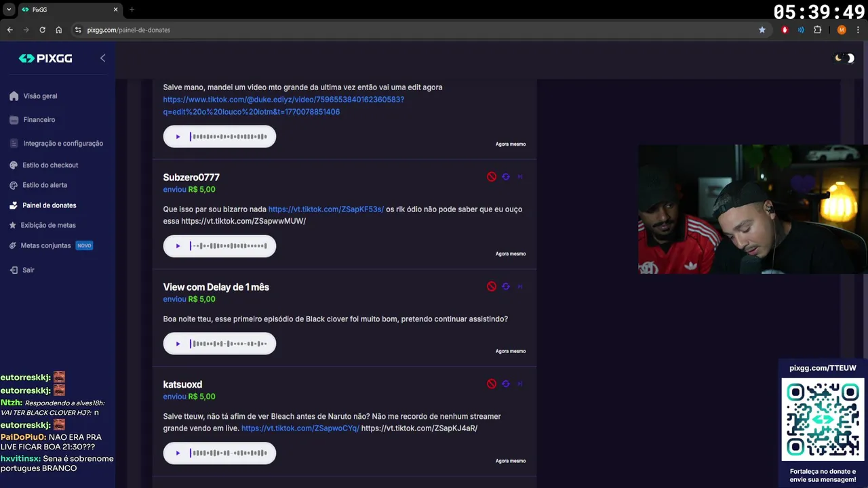Block the katsuoxd donation with red icon
This screenshot has height=488, width=868.
[x=492, y=384]
